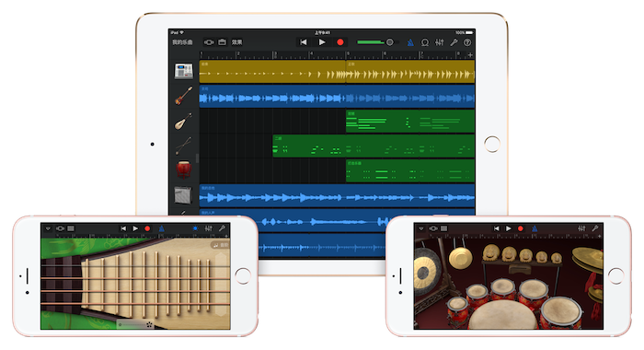This screenshot has width=644, height=350.
Task: Select the drum machine track icon
Action: 184,71
